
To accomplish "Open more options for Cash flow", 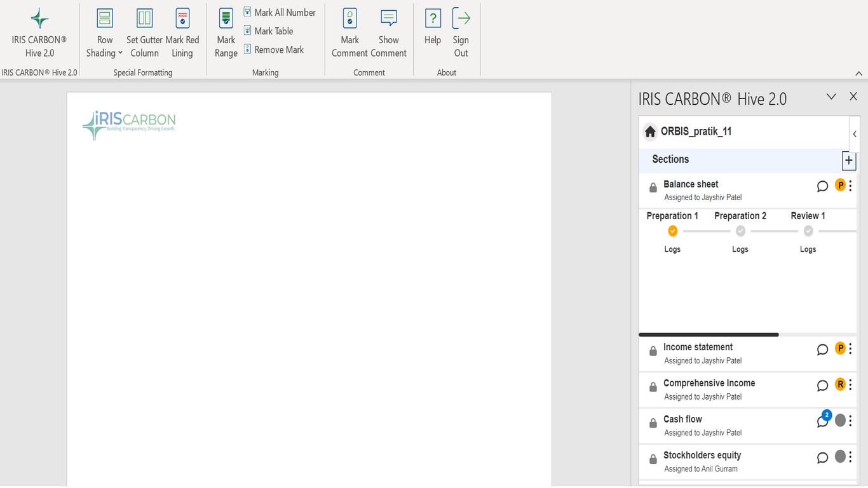I will (851, 421).
